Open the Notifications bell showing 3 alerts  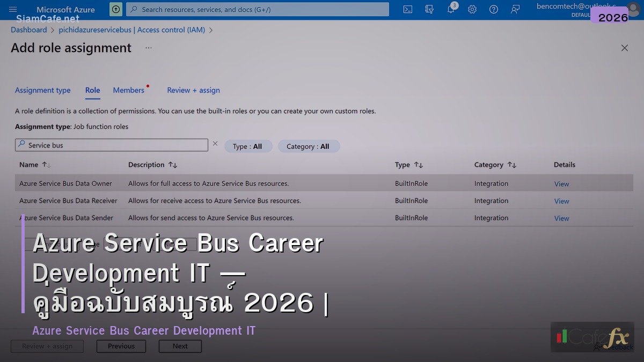point(451,9)
